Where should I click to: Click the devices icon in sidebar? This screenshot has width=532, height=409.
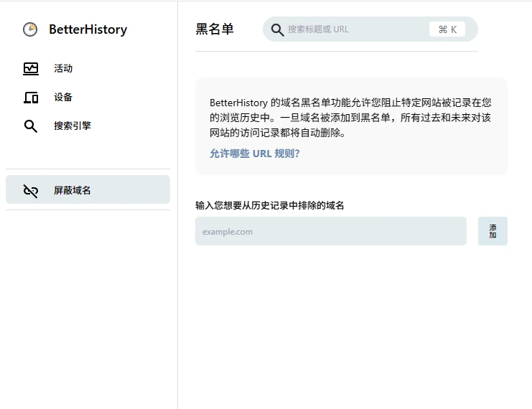pos(31,98)
